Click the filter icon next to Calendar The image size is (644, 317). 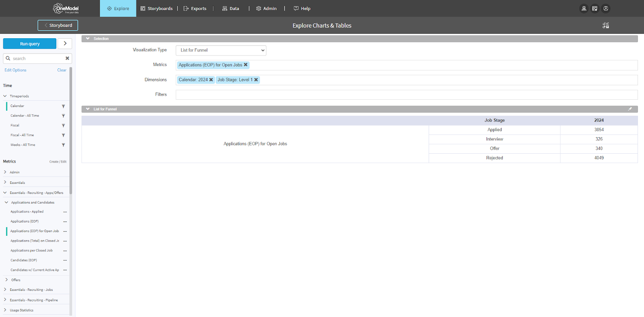click(x=63, y=106)
